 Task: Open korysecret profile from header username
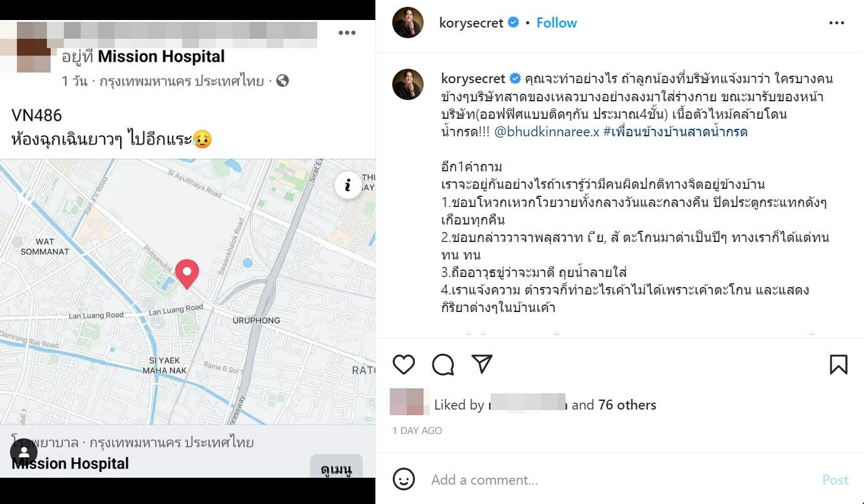(x=471, y=23)
